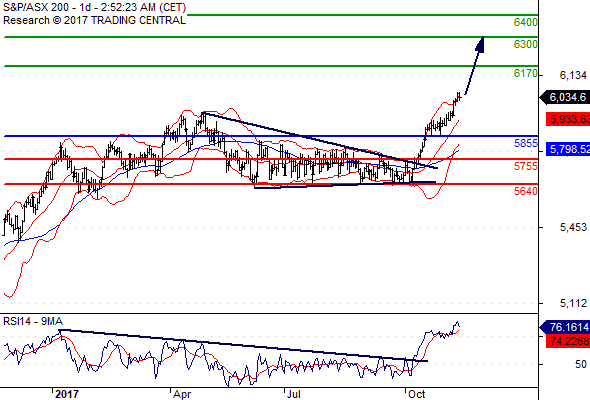Click the Oct marker on the time axis

(x=417, y=394)
